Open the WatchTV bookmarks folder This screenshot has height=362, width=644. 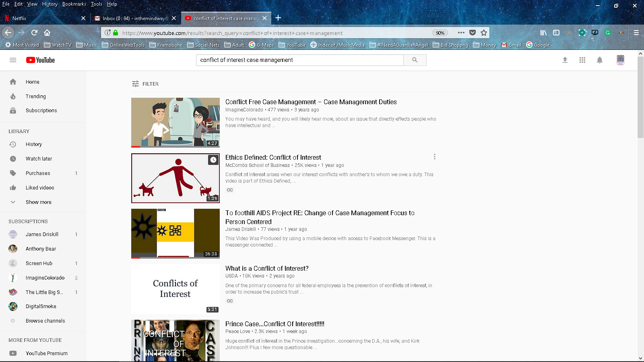(x=58, y=45)
